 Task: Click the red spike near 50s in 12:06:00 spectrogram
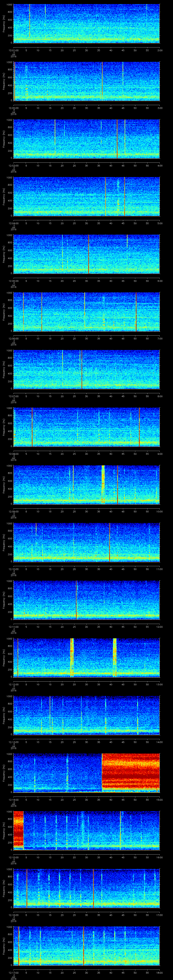click(x=136, y=312)
